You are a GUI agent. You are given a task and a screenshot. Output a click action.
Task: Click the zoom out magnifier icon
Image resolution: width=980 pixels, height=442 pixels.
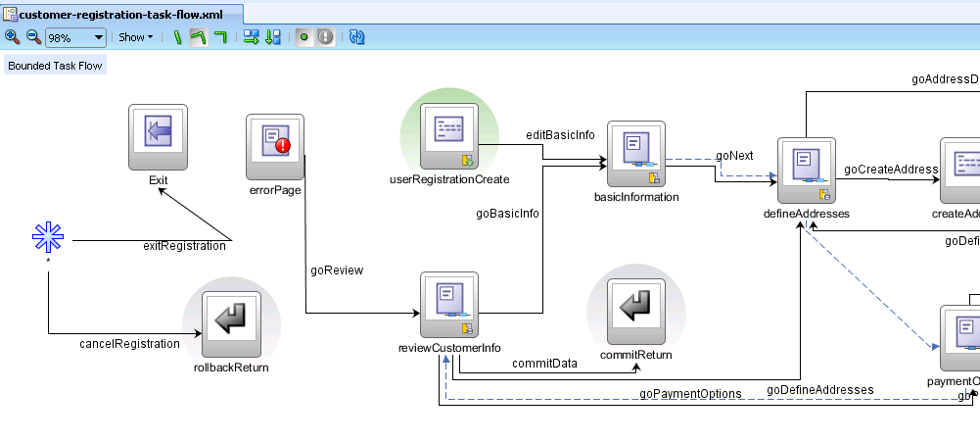pos(33,37)
